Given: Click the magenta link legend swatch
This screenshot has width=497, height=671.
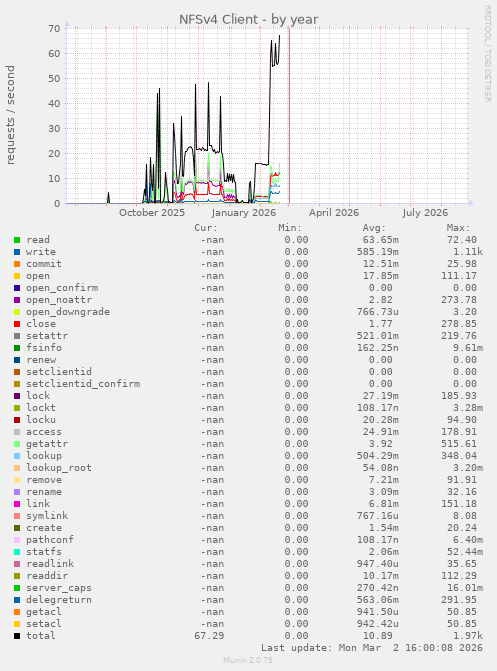Looking at the screenshot, I should pyautogui.click(x=17, y=504).
